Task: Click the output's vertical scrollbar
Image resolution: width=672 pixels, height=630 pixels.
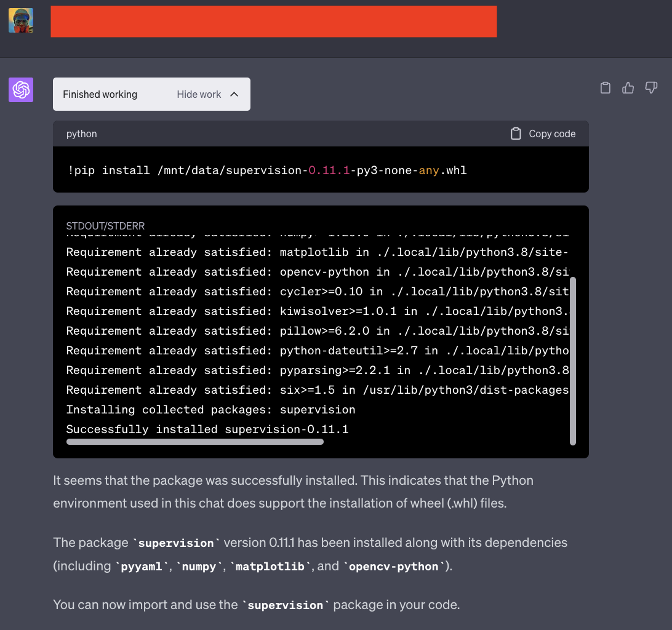Action: pos(573,360)
